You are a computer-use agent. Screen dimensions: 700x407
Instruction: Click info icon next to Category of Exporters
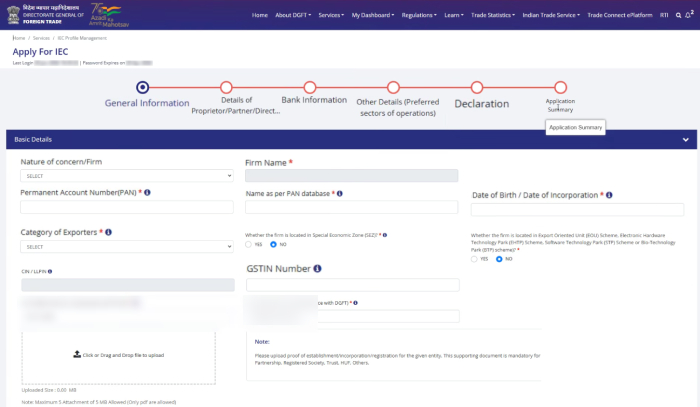coord(108,232)
